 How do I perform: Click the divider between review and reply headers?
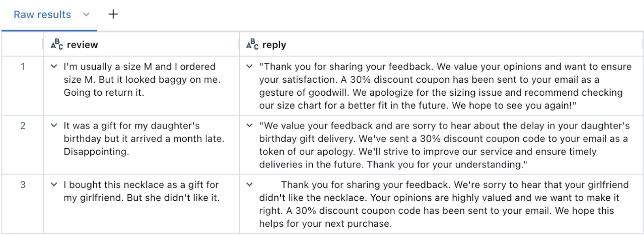239,45
